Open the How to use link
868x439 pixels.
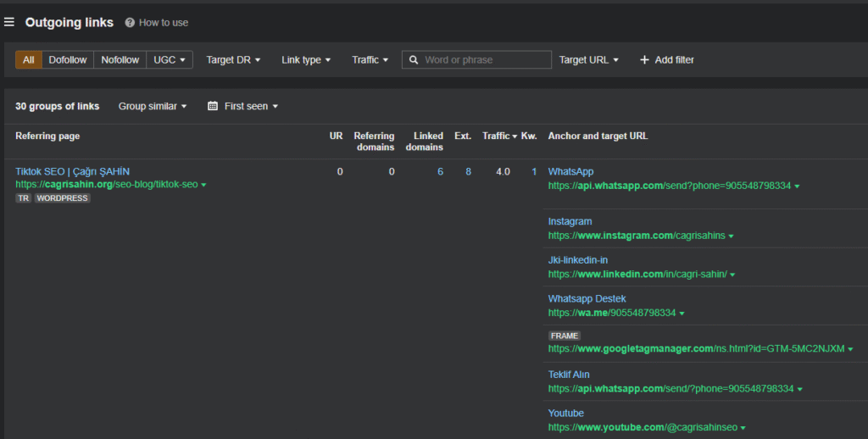coord(164,23)
